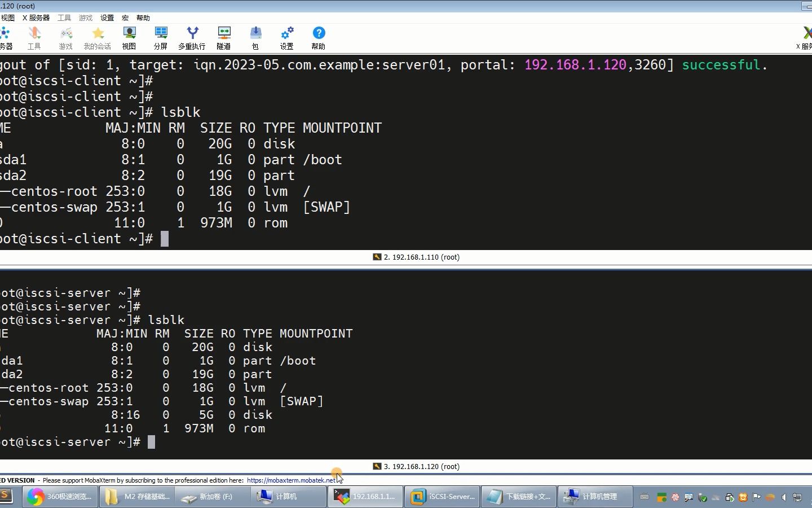Open the 设置 gear toolbar icon
The image size is (812, 508).
pos(287,38)
